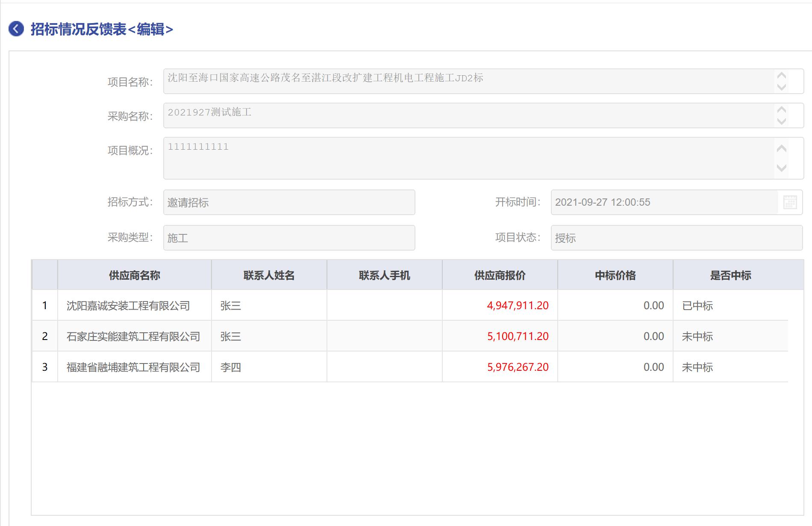
Task: Select supplier 石家庄实能建筑工程有限公司
Action: 133,337
